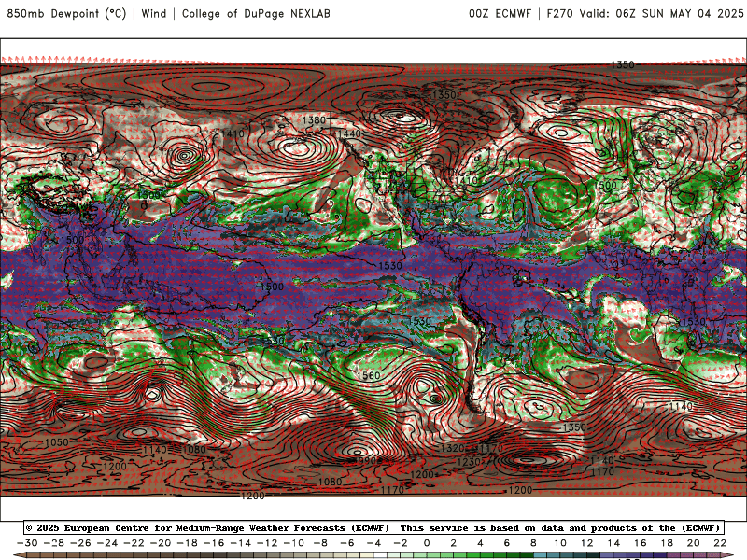Screen dimensions: 747x560
Task: Click the '20' color scale label
Action: tap(694, 543)
